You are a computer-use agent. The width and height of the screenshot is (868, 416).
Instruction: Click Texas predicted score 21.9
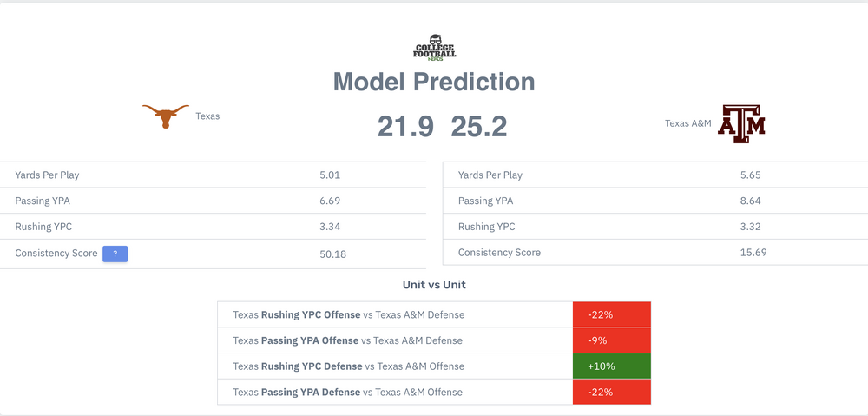pos(405,127)
